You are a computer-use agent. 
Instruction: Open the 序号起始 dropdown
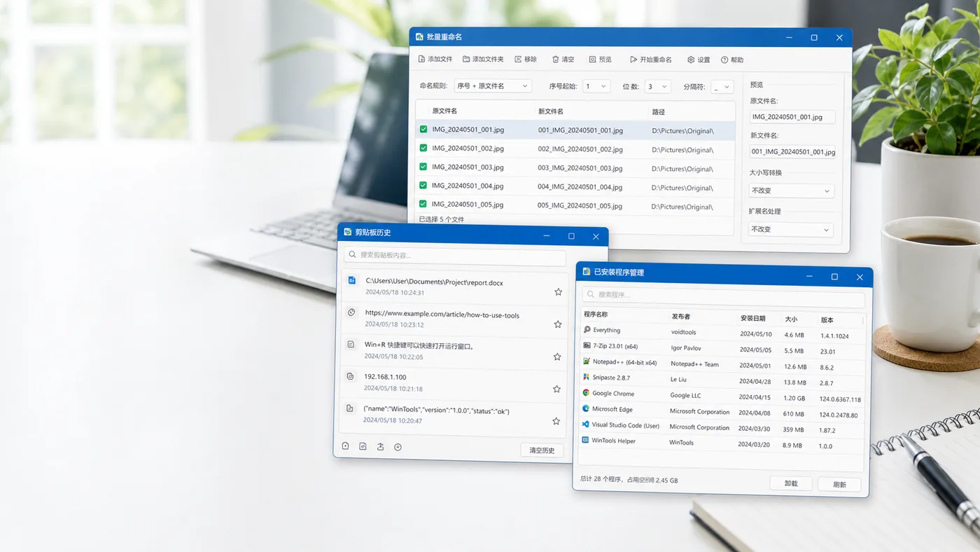point(596,86)
